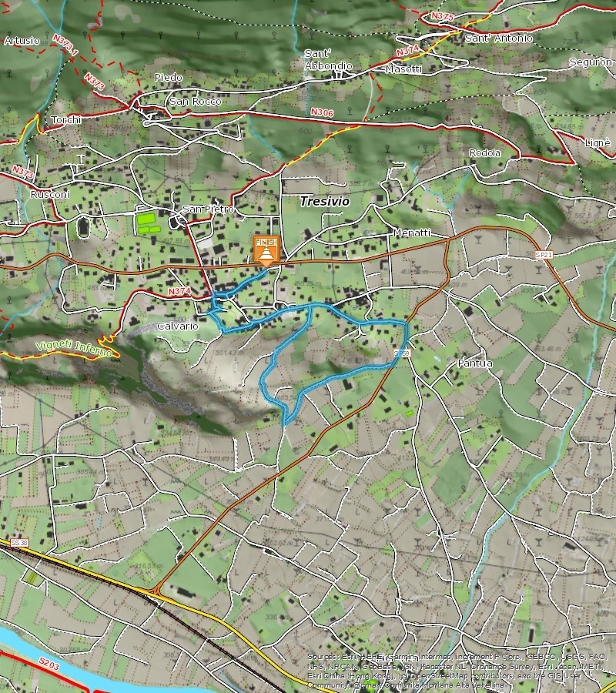Select the Menatti place label
Viewport: 616px width, 693px height.
click(411, 233)
